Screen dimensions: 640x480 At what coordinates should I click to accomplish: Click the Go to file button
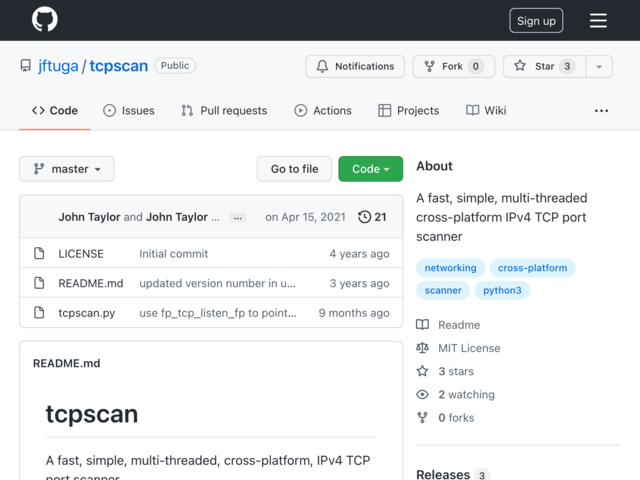294,169
